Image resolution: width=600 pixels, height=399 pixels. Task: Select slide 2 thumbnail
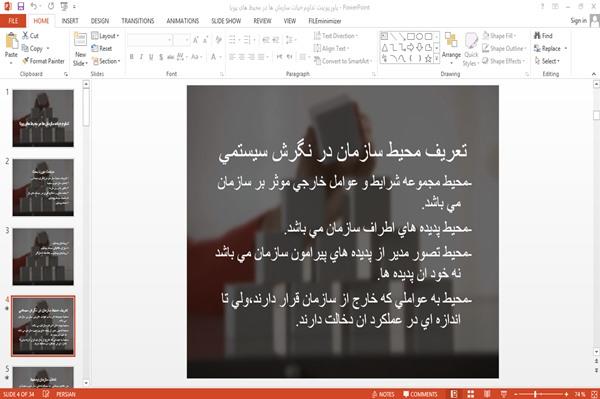[x=43, y=187]
